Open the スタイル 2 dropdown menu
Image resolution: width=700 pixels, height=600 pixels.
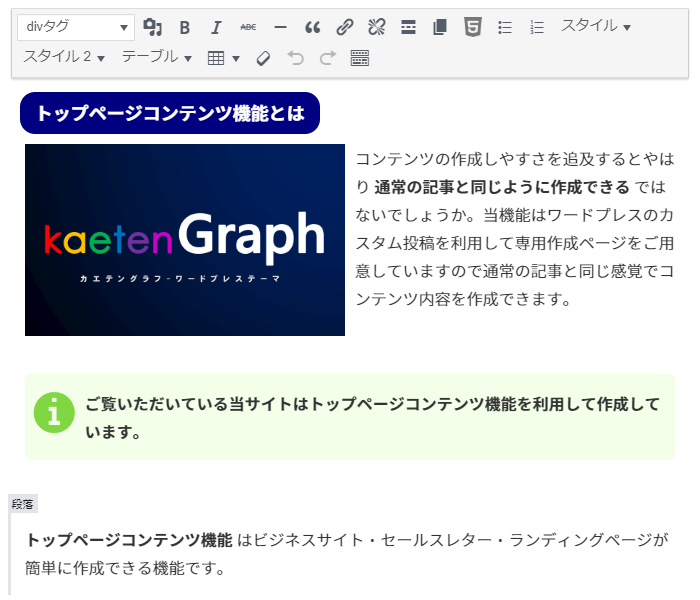pyautogui.click(x=64, y=57)
